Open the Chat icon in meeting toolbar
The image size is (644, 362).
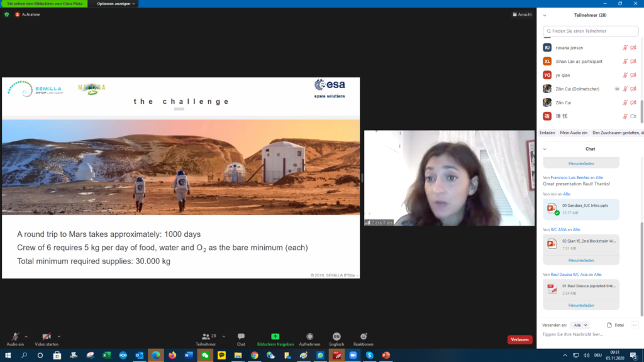coord(241,337)
